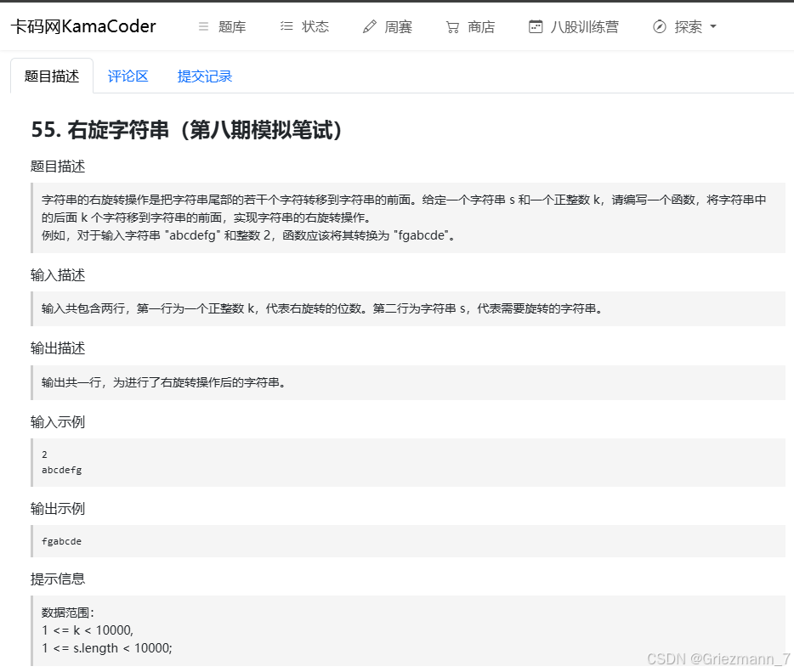Click the sample output fgabcde

point(62,541)
